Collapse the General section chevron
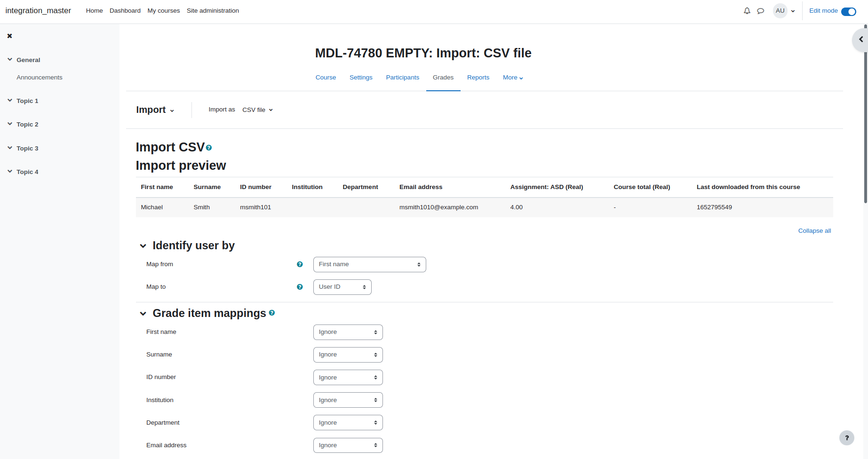Image resolution: width=868 pixels, height=459 pixels. [x=10, y=60]
